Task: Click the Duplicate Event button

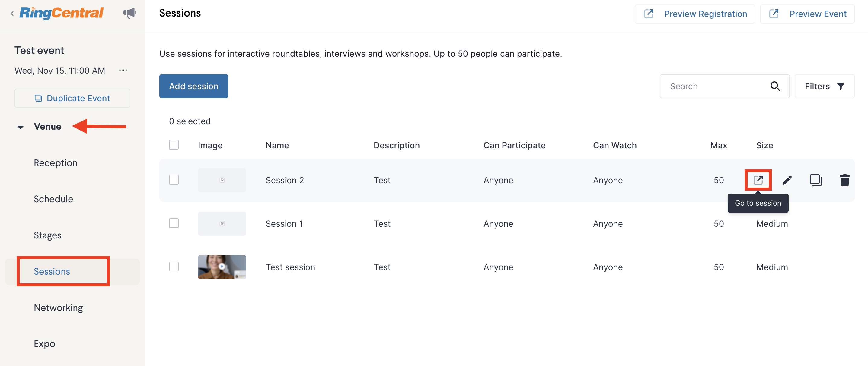Action: point(72,98)
